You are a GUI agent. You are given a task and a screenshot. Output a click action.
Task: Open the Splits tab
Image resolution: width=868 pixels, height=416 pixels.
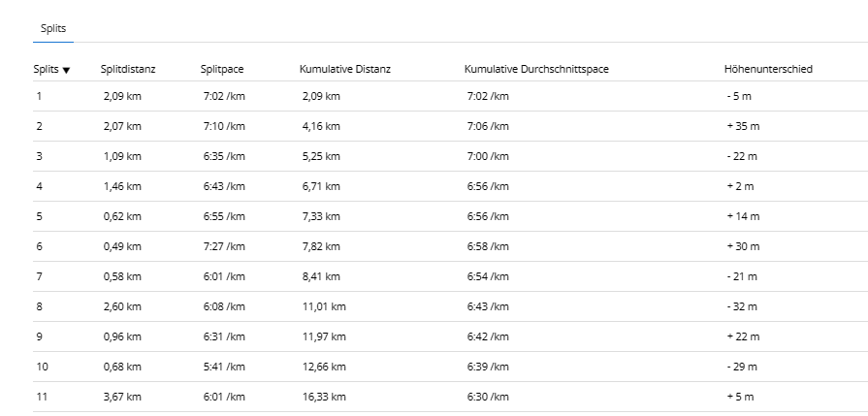click(53, 29)
